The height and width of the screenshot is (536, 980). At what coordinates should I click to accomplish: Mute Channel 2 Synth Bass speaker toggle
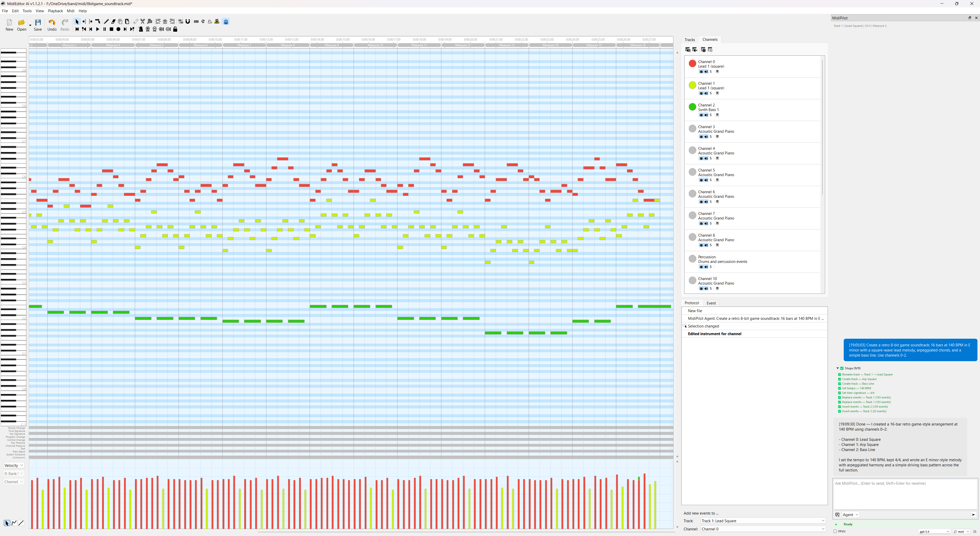706,115
